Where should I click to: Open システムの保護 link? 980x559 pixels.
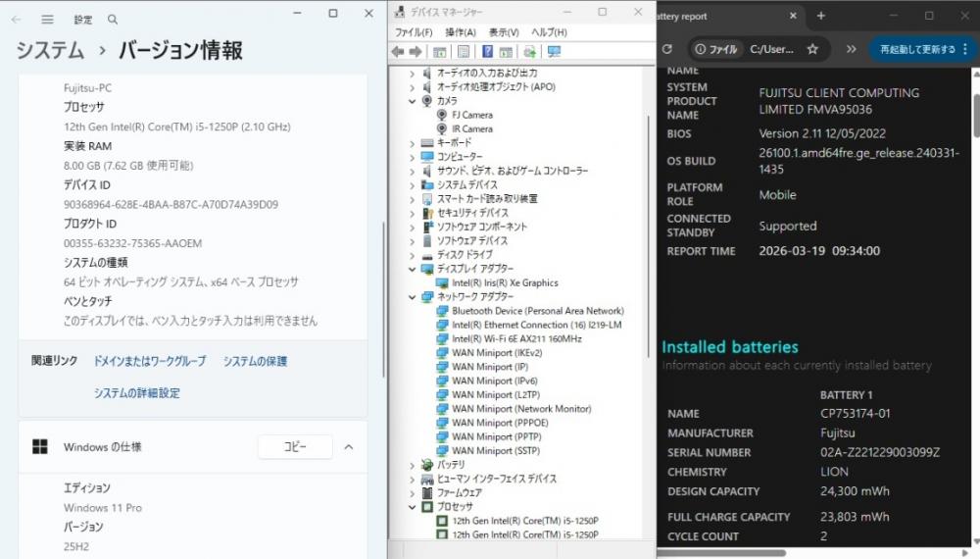coord(255,361)
